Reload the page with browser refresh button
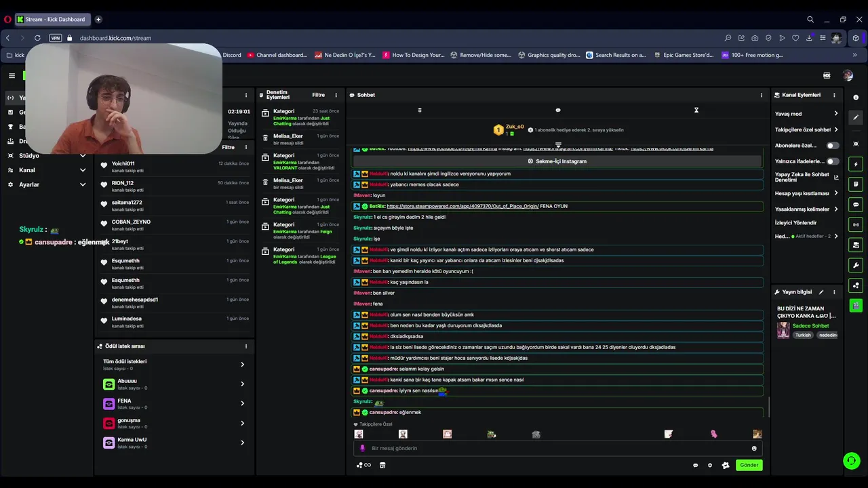This screenshot has width=868, height=488. pos(37,38)
